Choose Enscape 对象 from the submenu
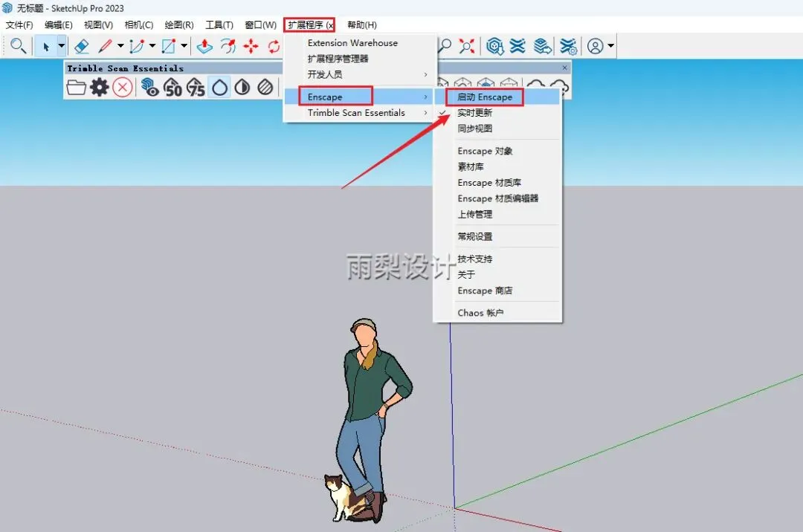 coord(497,151)
